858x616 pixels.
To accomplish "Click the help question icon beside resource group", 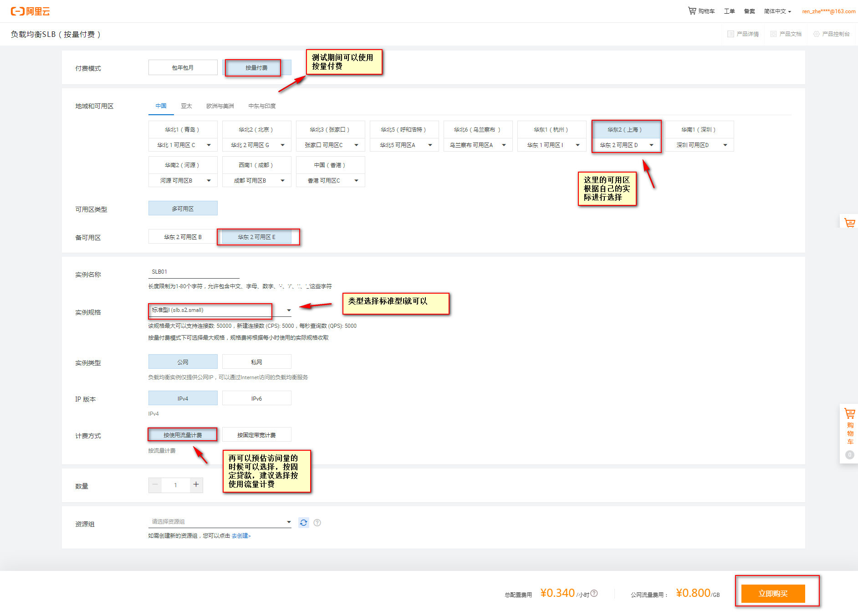I will [317, 523].
